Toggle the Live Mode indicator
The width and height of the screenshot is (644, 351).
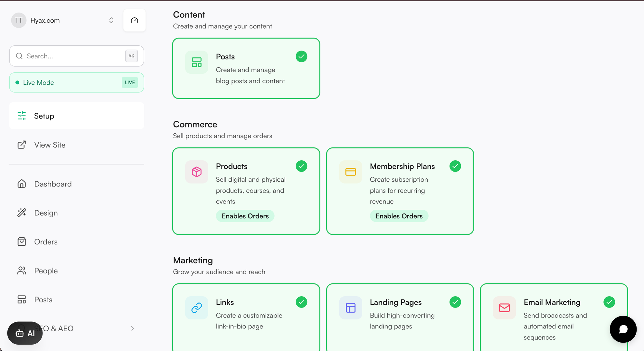(x=77, y=82)
